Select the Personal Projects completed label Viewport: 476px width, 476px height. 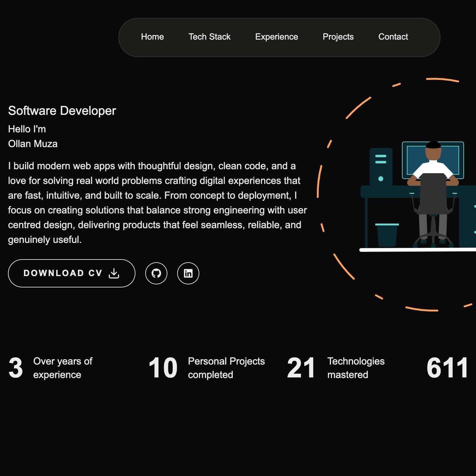pos(226,368)
